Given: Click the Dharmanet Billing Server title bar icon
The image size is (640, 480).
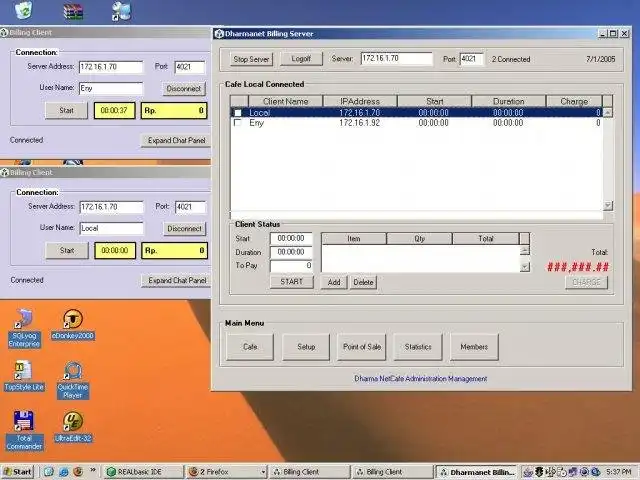Looking at the screenshot, I should click(x=219, y=33).
